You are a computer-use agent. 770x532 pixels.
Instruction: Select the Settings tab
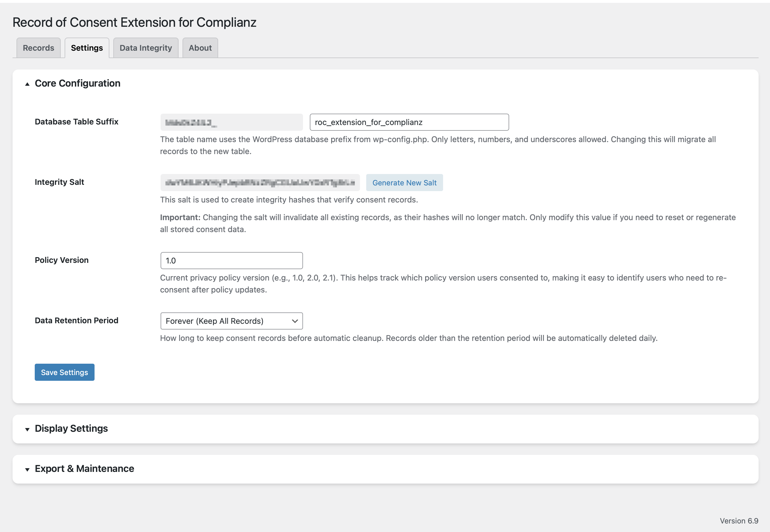click(x=87, y=48)
